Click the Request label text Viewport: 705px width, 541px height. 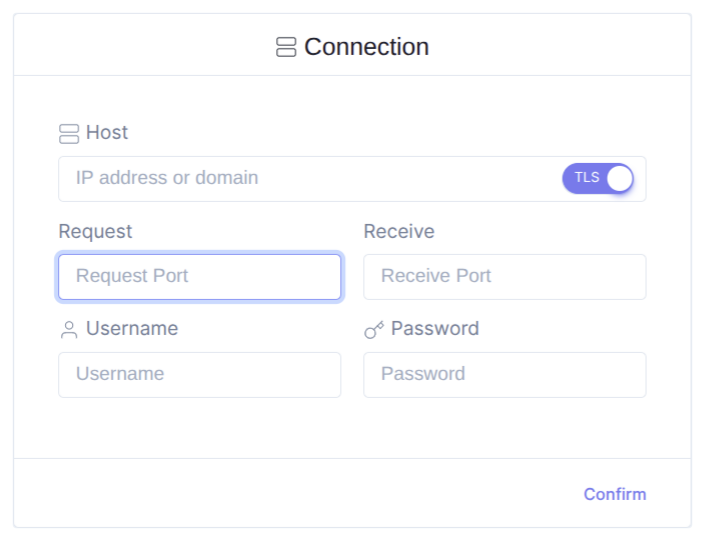tap(95, 231)
